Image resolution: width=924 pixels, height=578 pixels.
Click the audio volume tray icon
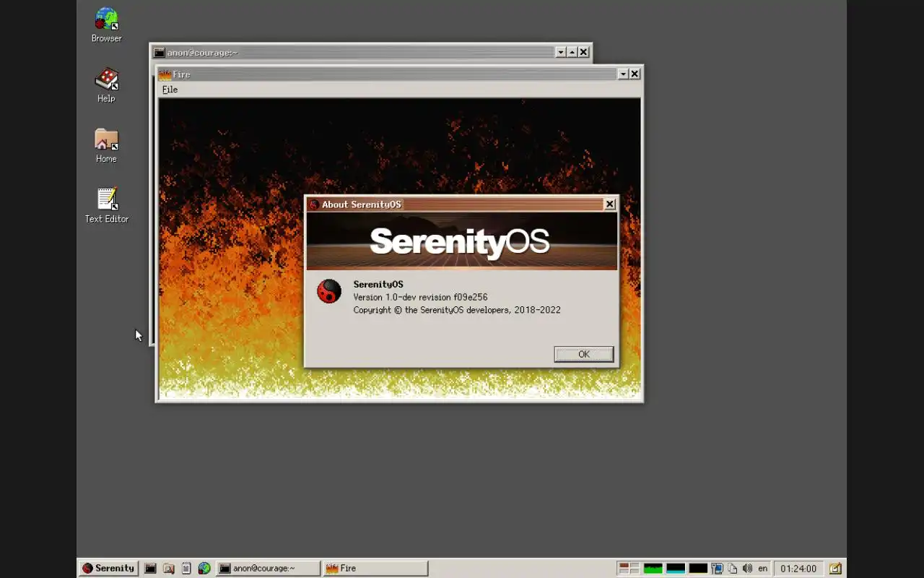click(747, 569)
